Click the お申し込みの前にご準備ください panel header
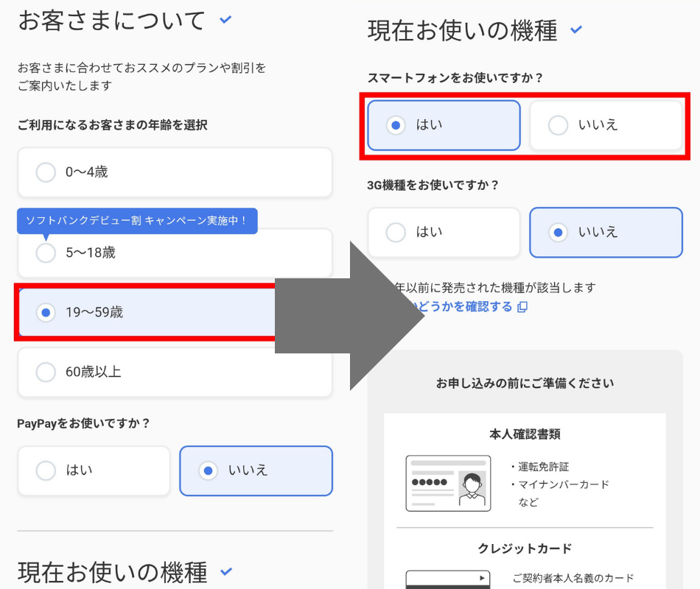 [x=524, y=383]
